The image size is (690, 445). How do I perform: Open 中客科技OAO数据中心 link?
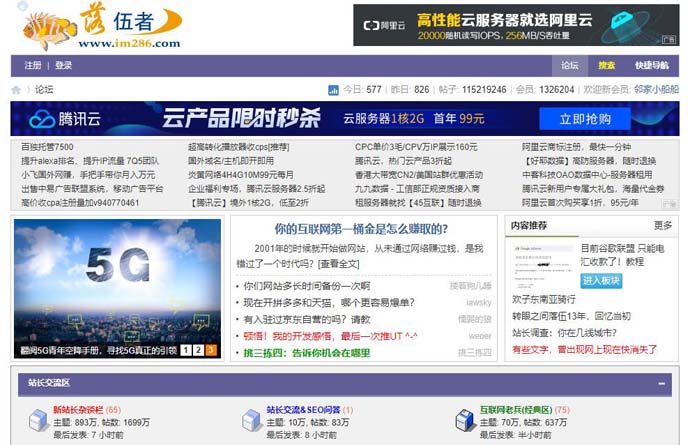587,175
